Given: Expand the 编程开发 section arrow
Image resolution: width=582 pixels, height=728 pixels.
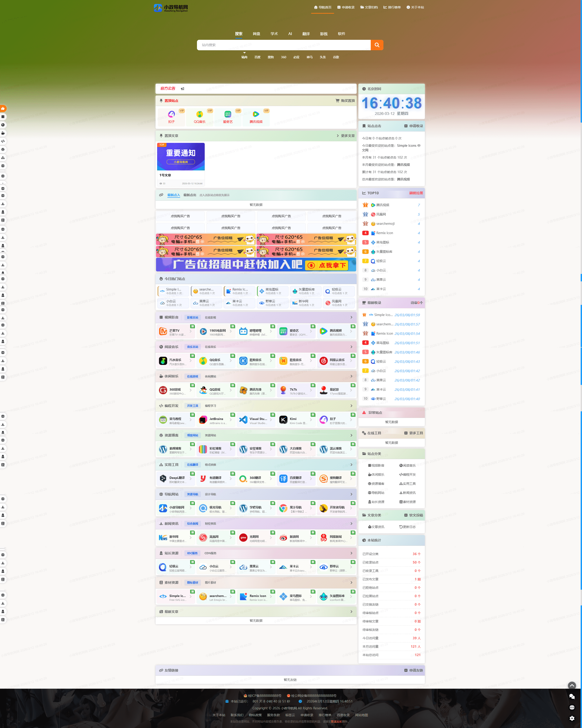Looking at the screenshot, I should pos(351,406).
